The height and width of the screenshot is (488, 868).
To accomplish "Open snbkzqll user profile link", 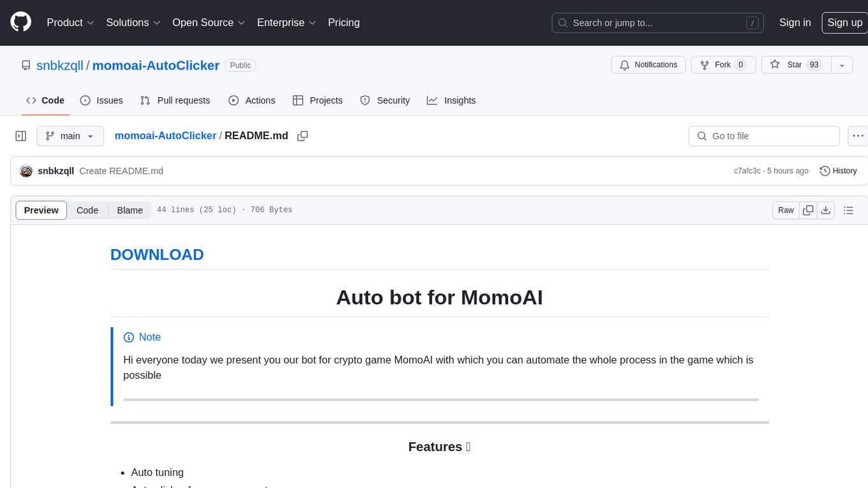I will 59,65.
